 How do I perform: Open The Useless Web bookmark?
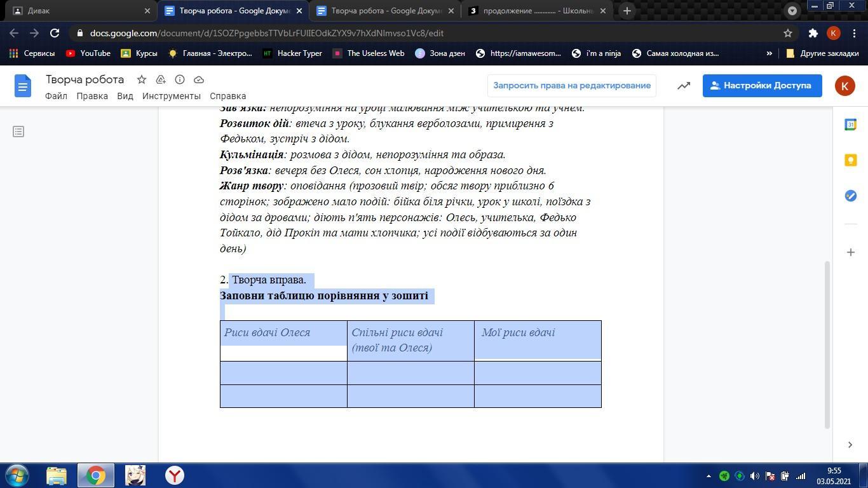pyautogui.click(x=369, y=53)
